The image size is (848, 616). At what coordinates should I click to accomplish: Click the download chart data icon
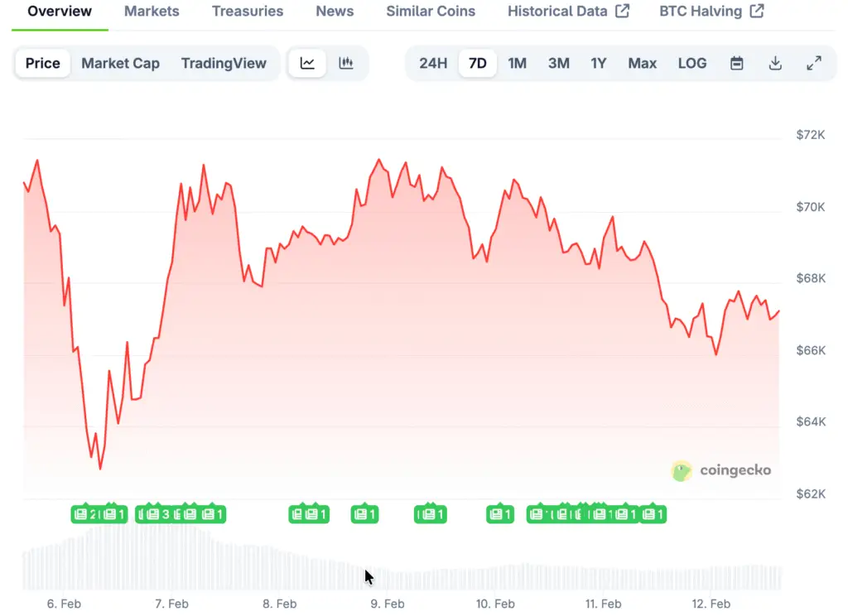click(x=775, y=64)
